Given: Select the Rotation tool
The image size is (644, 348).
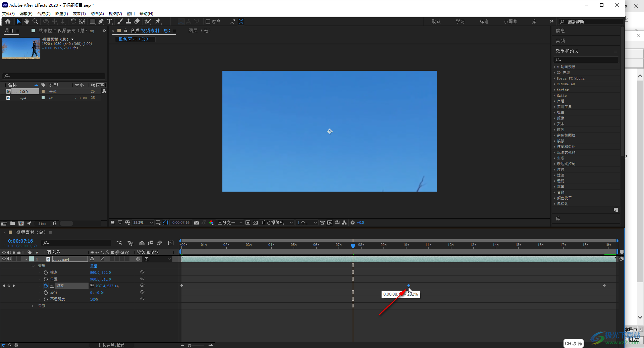Looking at the screenshot, I should tap(73, 21).
